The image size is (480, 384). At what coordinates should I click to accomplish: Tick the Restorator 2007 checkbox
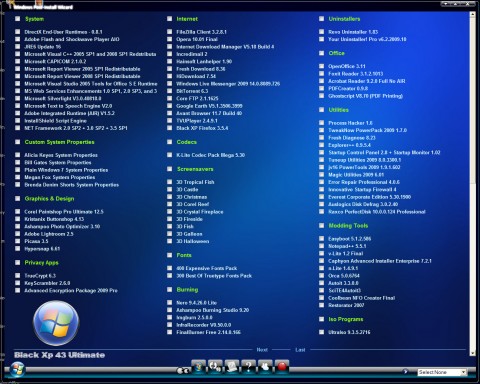pyautogui.click(x=321, y=305)
